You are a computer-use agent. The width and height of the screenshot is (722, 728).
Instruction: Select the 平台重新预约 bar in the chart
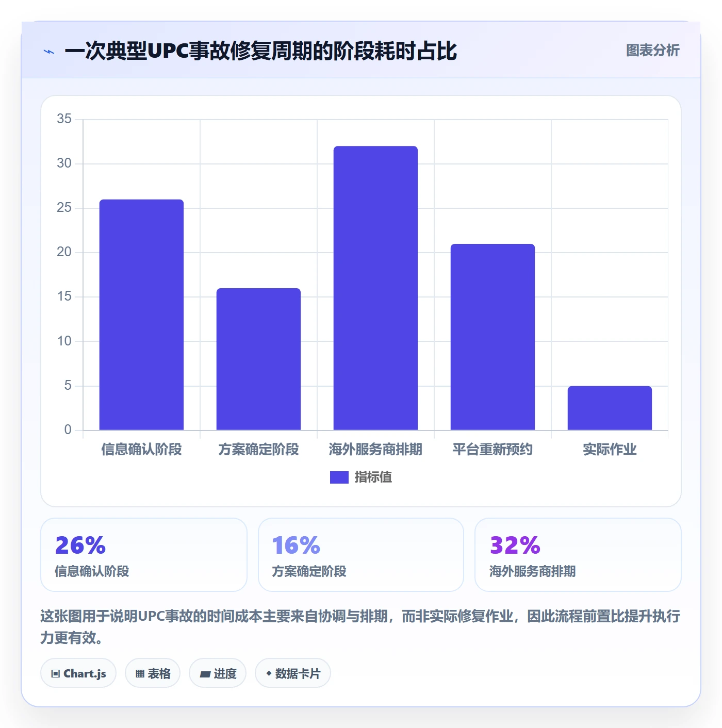(493, 337)
